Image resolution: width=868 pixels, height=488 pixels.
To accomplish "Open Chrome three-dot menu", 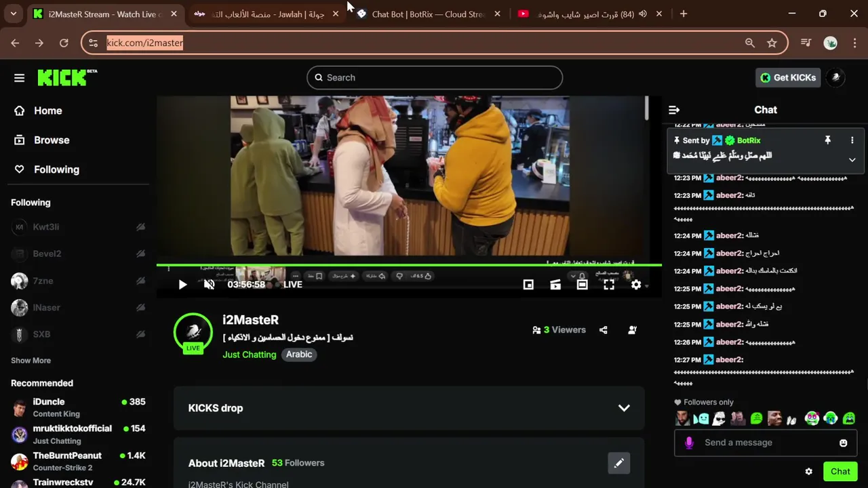I will coord(854,43).
